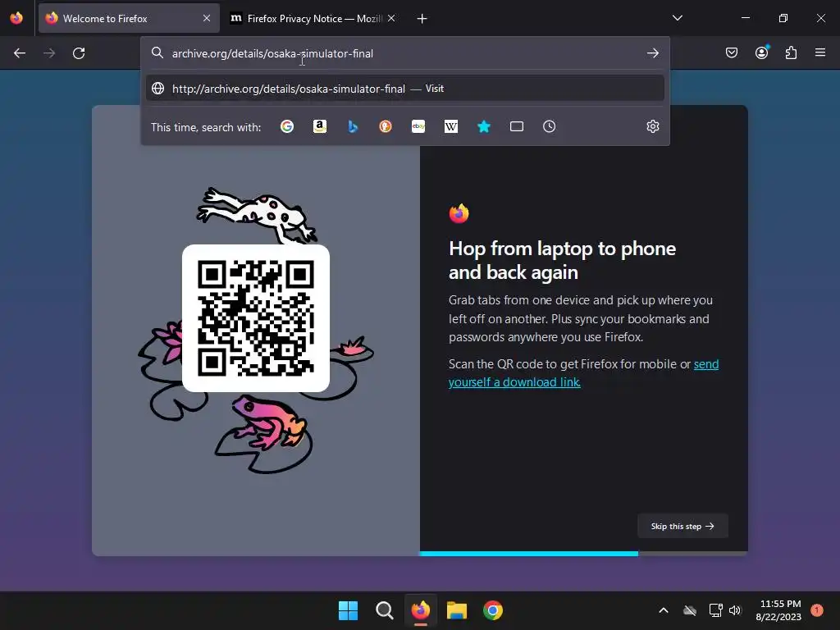The height and width of the screenshot is (630, 840).
Task: Search with Google this time
Action: (x=287, y=126)
